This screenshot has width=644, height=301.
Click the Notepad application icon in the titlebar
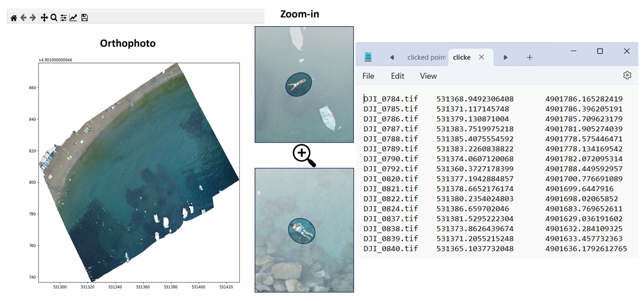368,57
